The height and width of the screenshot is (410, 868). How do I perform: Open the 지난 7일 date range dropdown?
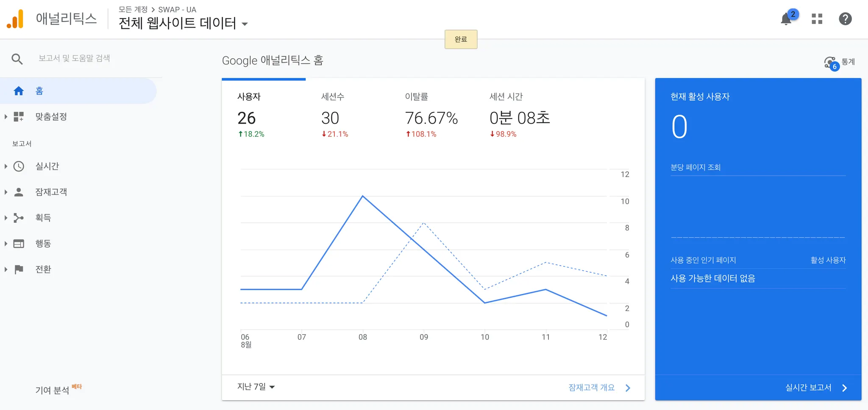256,387
